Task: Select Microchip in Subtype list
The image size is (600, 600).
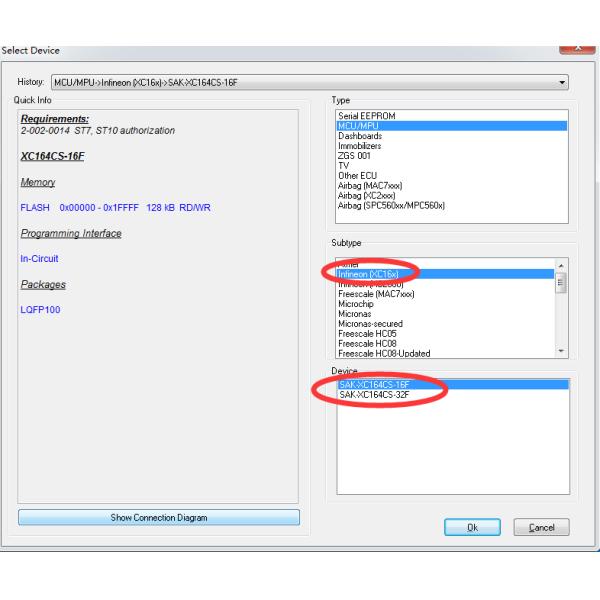Action: (x=357, y=304)
